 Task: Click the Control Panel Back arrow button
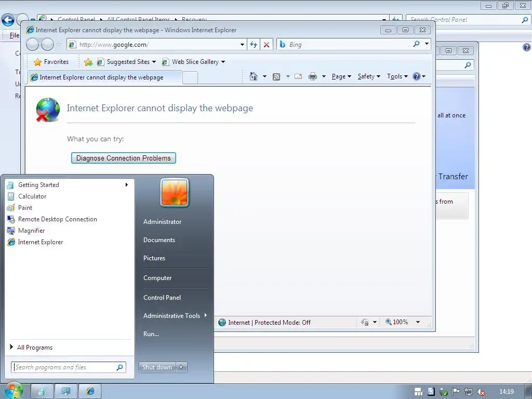click(x=8, y=20)
